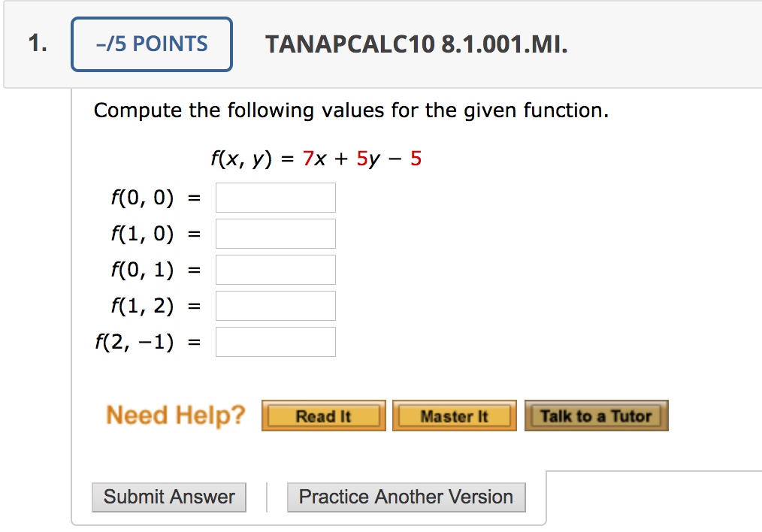
Task: Launch the Master It tutorial
Action: pos(454,415)
